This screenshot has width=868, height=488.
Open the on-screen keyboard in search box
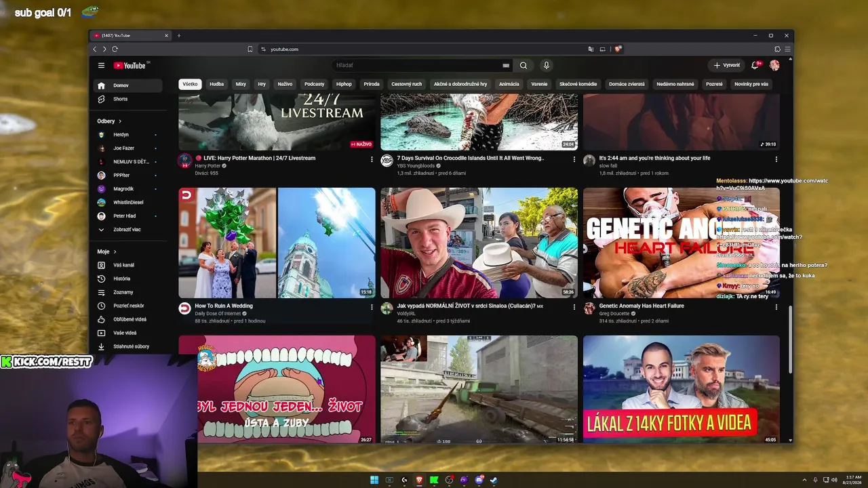506,65
